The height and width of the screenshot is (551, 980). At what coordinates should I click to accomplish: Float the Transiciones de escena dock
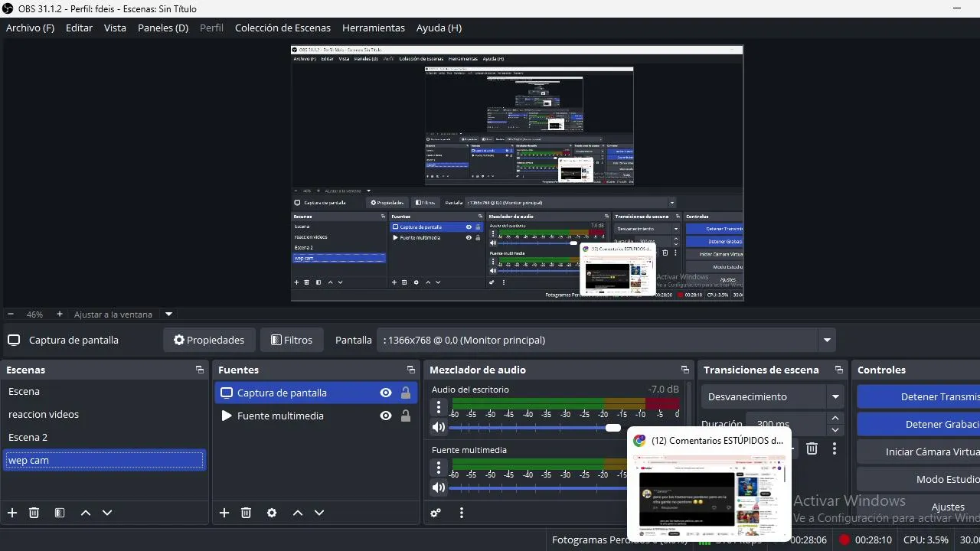point(839,370)
